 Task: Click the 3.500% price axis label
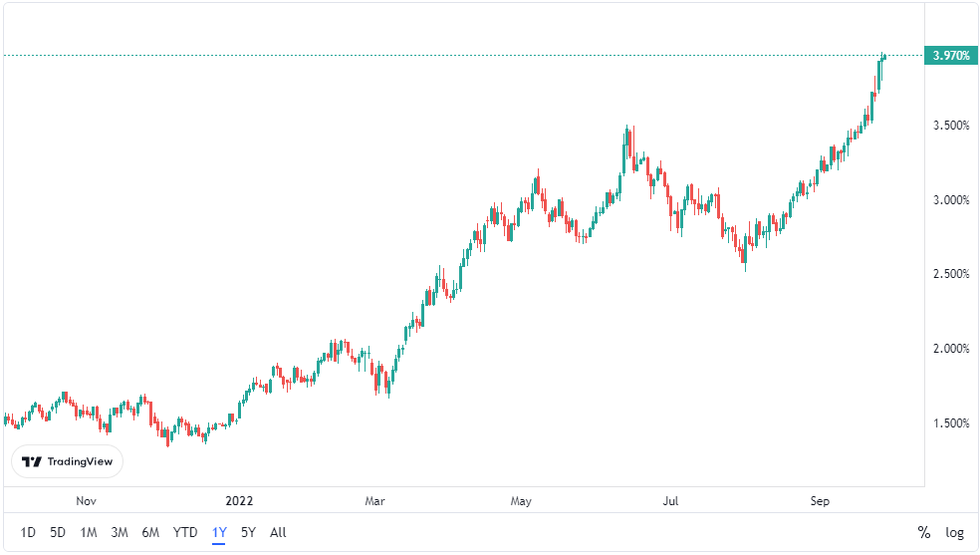click(x=950, y=126)
